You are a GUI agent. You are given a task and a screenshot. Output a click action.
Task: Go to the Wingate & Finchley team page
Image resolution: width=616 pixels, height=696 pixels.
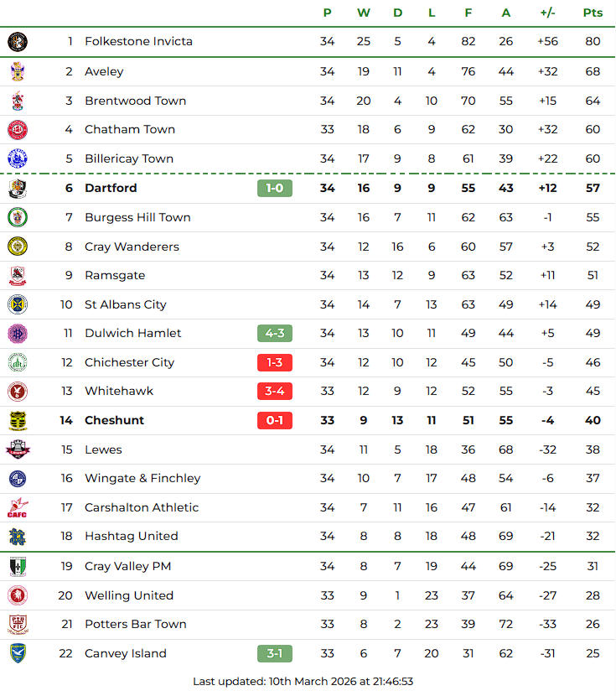[142, 478]
